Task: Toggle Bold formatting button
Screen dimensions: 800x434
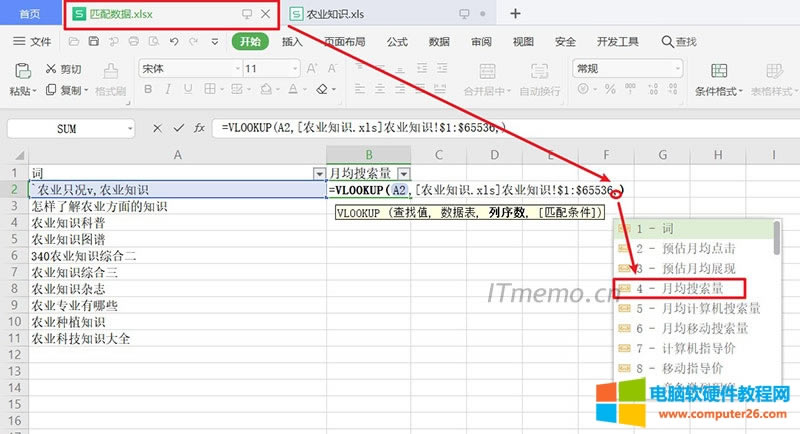Action: tap(147, 90)
